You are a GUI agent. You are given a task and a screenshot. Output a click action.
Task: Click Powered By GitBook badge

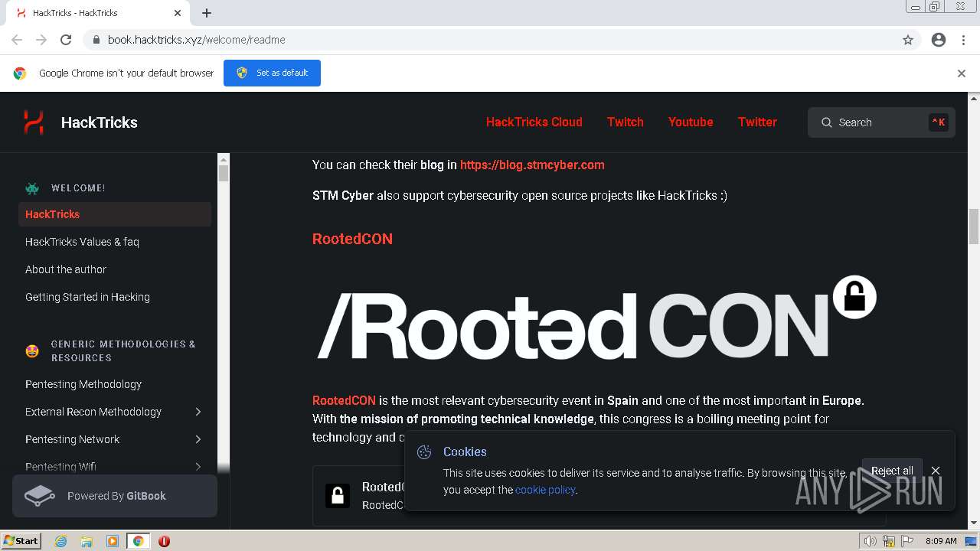pyautogui.click(x=115, y=496)
